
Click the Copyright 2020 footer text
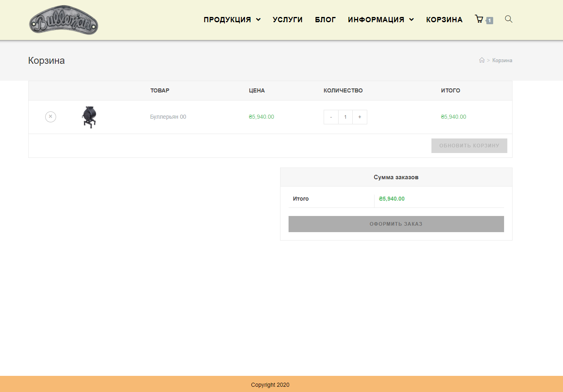point(270,385)
